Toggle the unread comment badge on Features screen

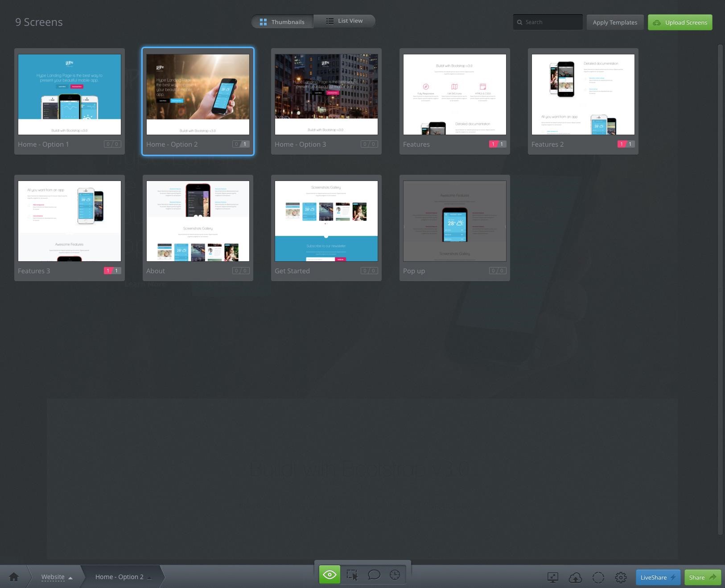tap(493, 144)
